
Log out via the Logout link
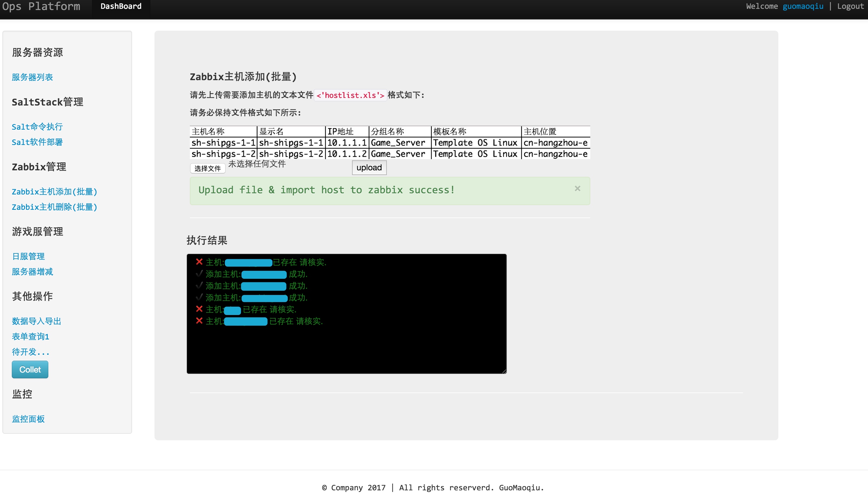[x=850, y=6]
